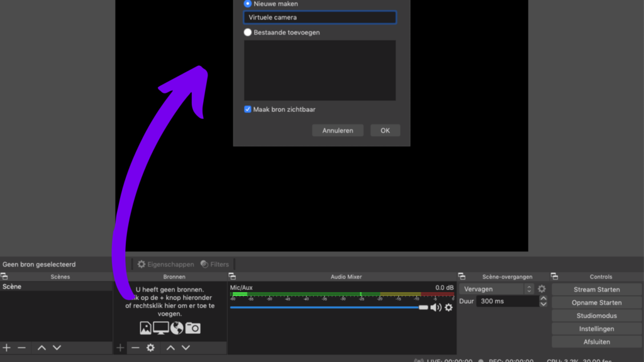Adjust the Mic/Aux volume slider
The image size is (644, 362).
click(329, 307)
